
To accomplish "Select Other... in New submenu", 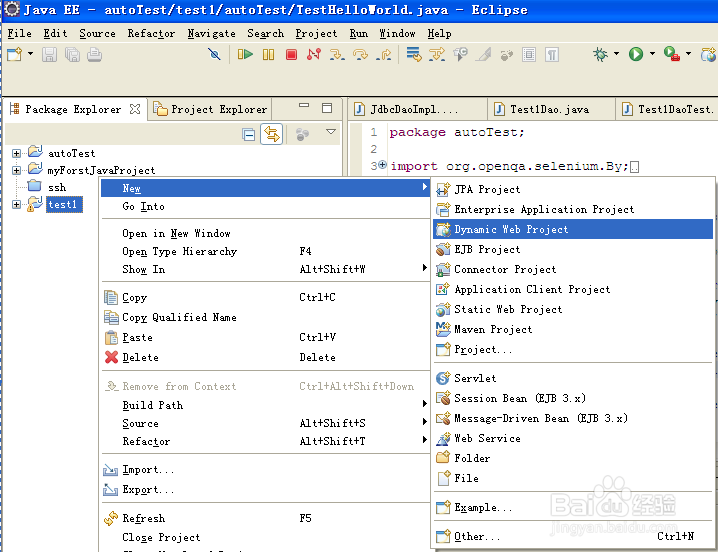I will [x=572, y=536].
